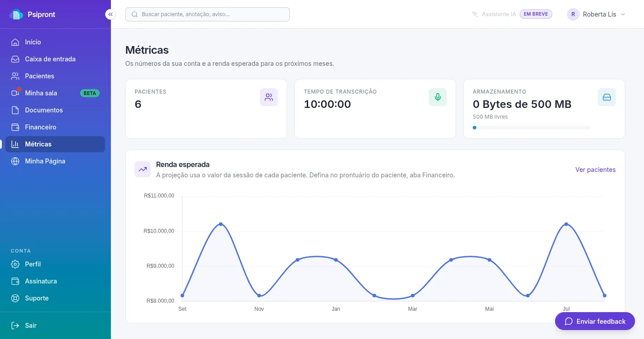Click the Sair logout arrow icon

pyautogui.click(x=15, y=326)
